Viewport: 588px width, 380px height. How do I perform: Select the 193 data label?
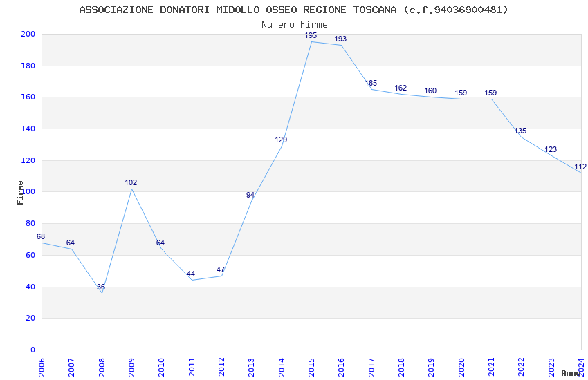pos(340,39)
